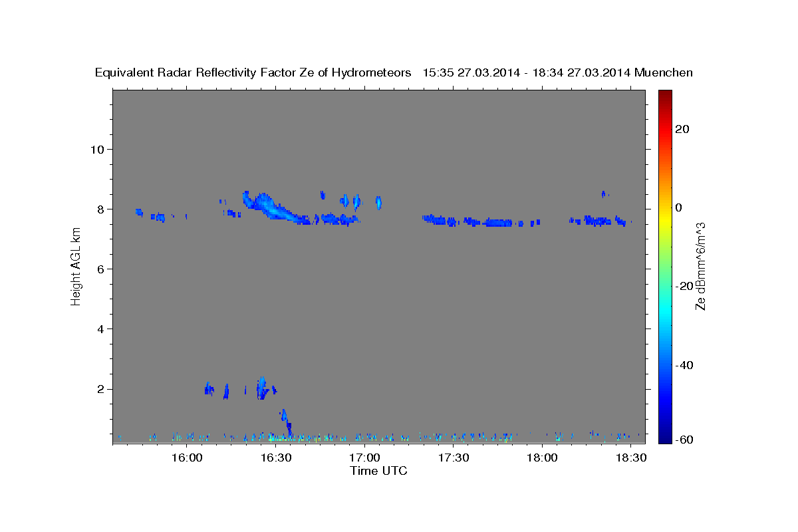The width and height of the screenshot is (798, 532).
Task: Click the 'Time UTC' axis label
Action: click(378, 471)
